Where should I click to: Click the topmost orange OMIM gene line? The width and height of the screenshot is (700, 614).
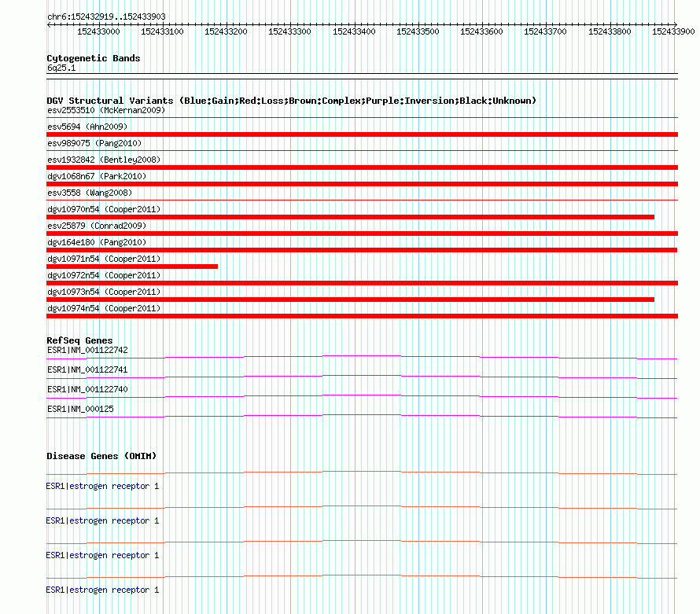(362, 472)
